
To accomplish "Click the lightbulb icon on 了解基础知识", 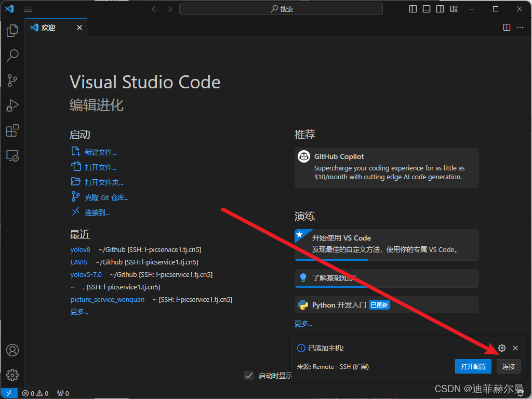I will [303, 278].
